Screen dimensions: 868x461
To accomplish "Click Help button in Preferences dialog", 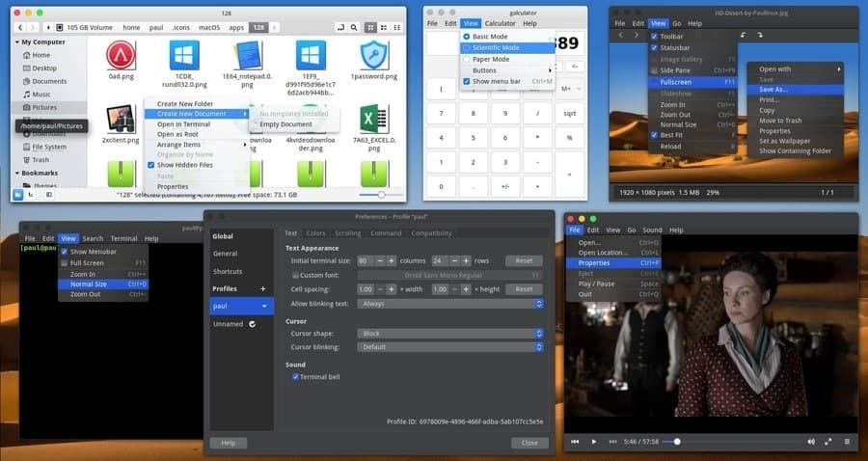I will pos(228,443).
